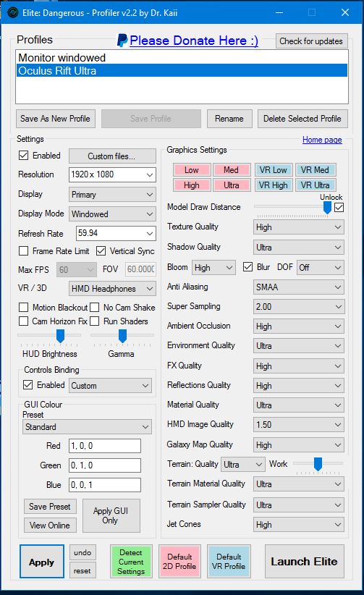Click Check for updates button
Image resolution: width=364 pixels, height=595 pixels.
click(x=311, y=41)
